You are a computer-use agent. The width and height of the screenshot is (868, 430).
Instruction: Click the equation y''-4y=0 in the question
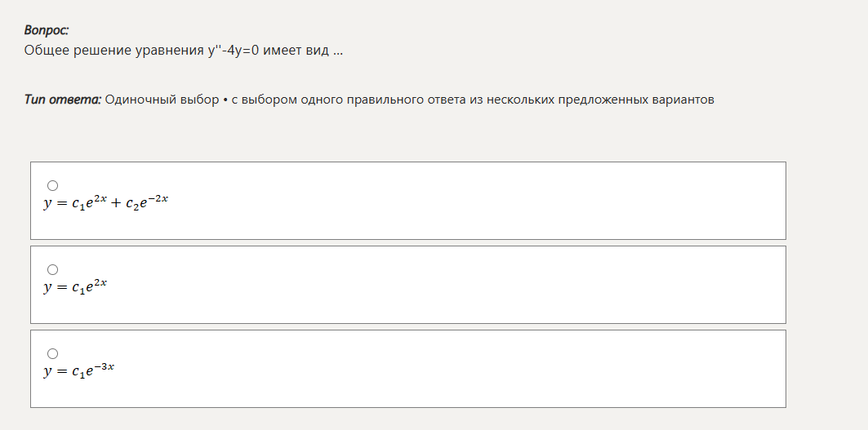click(229, 51)
